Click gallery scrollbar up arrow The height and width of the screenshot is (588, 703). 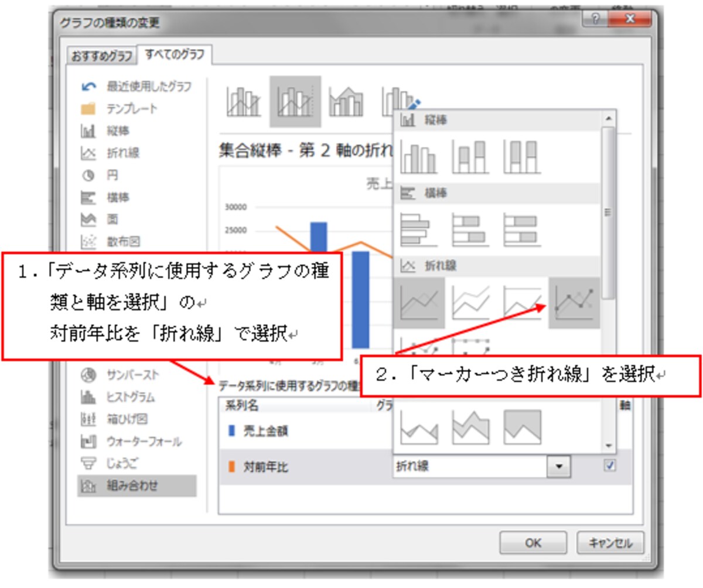point(609,119)
